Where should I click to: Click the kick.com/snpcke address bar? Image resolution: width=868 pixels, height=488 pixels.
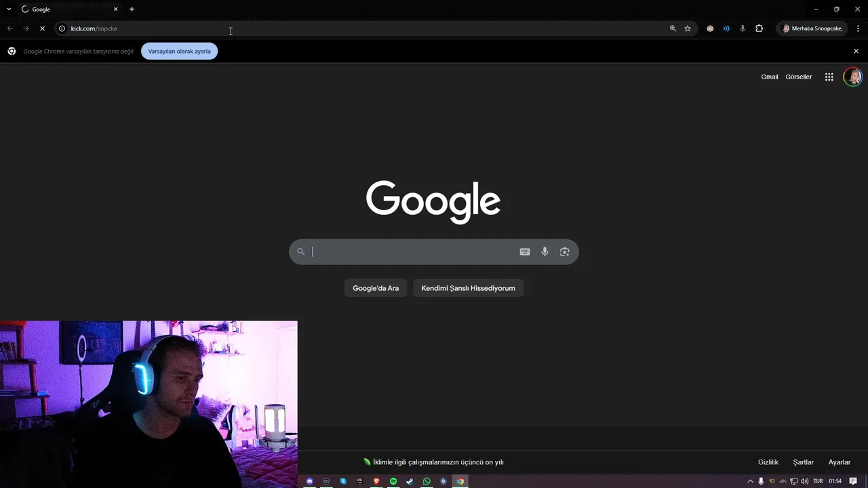pyautogui.click(x=366, y=28)
